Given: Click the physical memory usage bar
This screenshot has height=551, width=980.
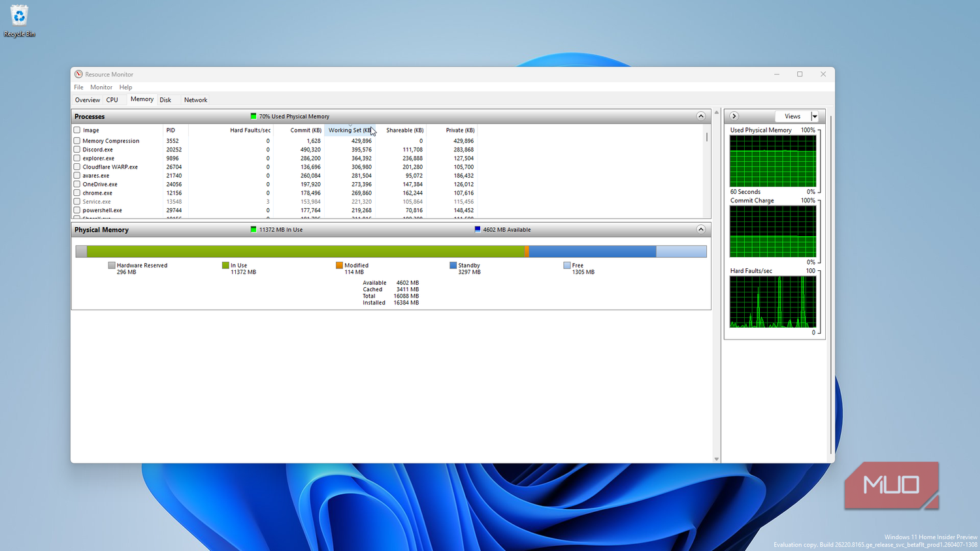Looking at the screenshot, I should (391, 251).
